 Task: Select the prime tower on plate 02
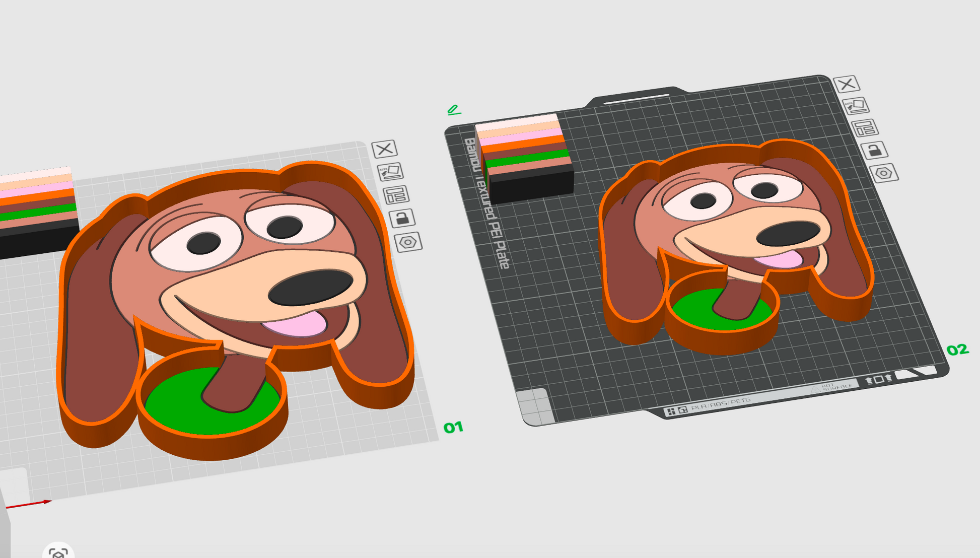(526, 158)
